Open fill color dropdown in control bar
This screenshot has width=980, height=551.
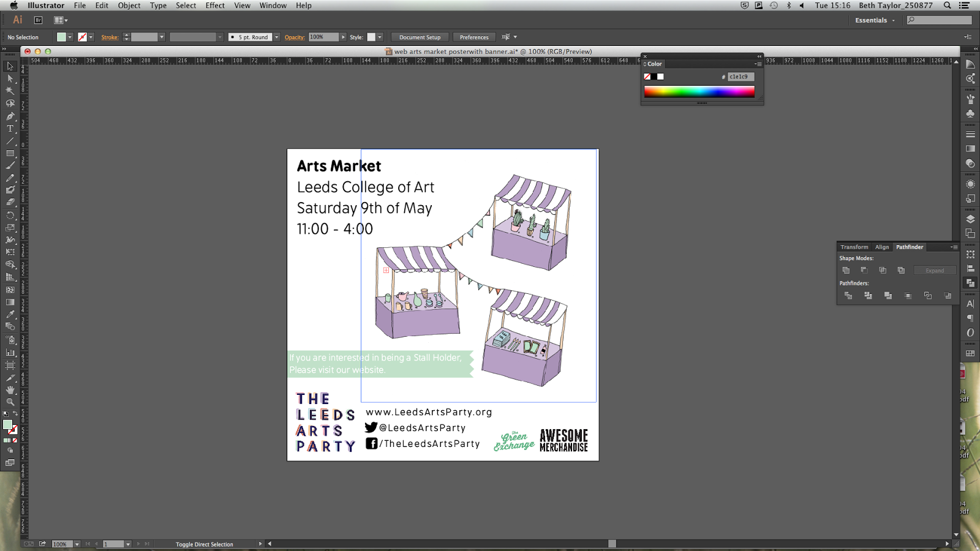coord(70,37)
